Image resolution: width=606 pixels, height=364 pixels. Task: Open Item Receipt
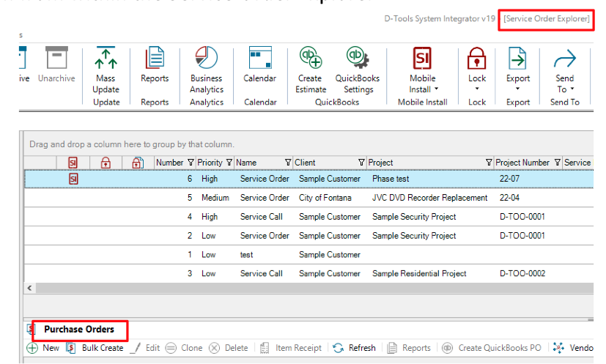[291, 348]
